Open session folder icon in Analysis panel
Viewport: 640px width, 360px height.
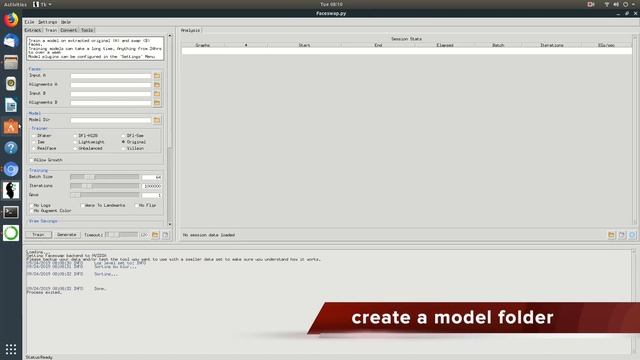tap(611, 235)
